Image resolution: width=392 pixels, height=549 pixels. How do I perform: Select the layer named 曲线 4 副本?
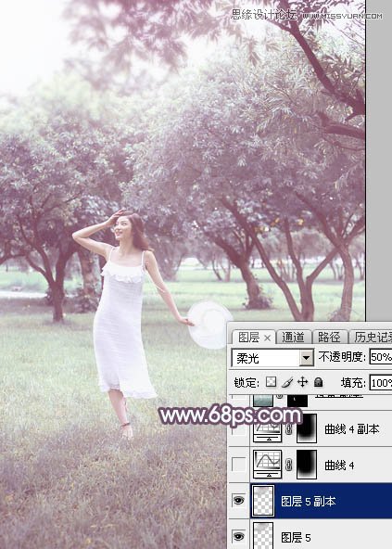(x=352, y=428)
